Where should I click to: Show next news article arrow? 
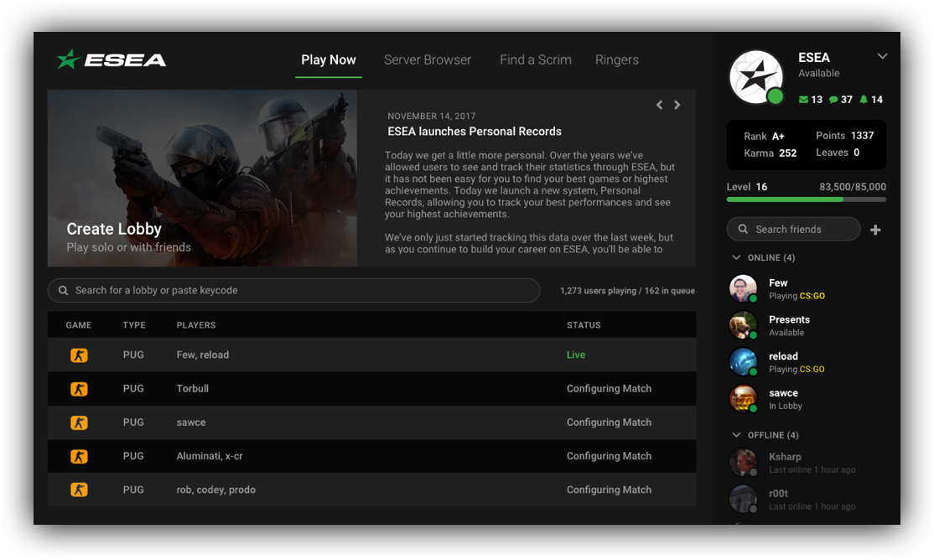pyautogui.click(x=677, y=105)
